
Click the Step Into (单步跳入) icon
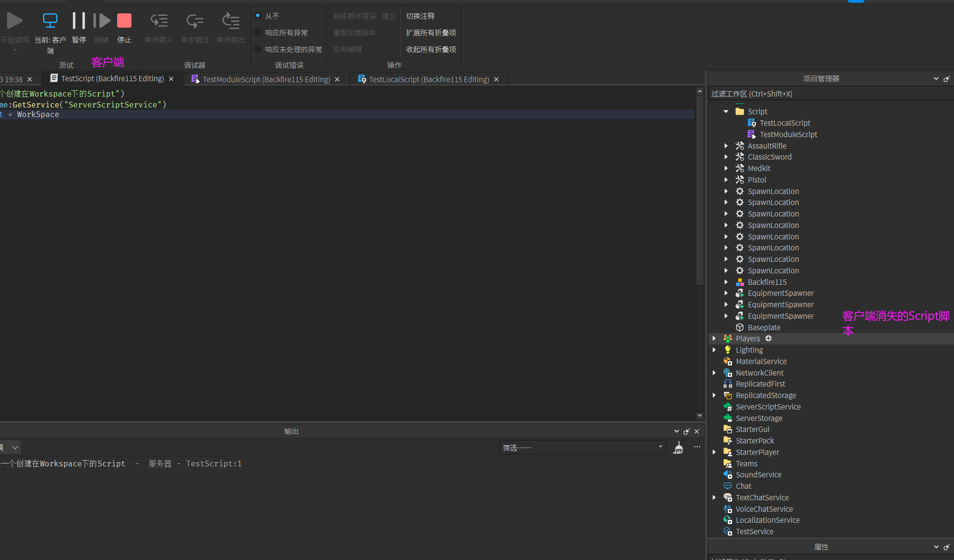click(159, 21)
